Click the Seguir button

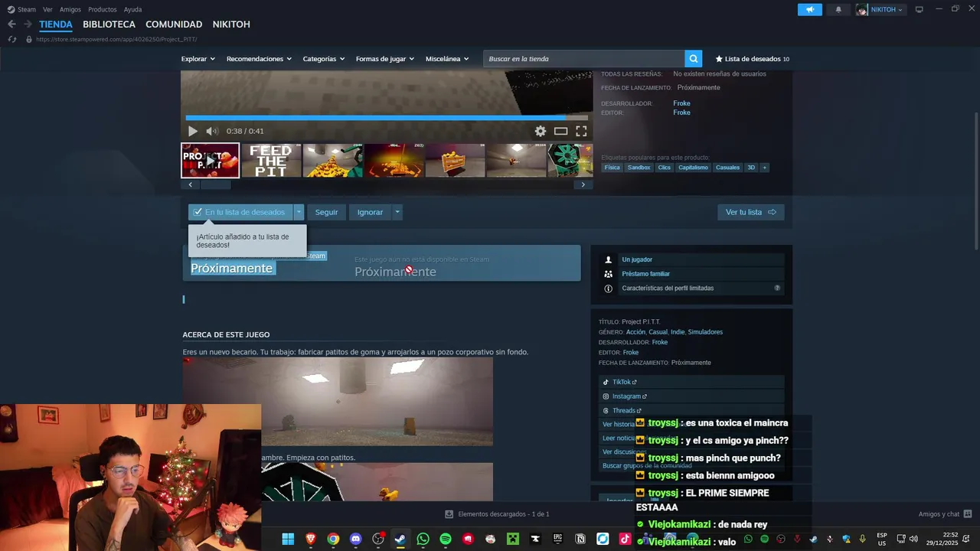(326, 212)
